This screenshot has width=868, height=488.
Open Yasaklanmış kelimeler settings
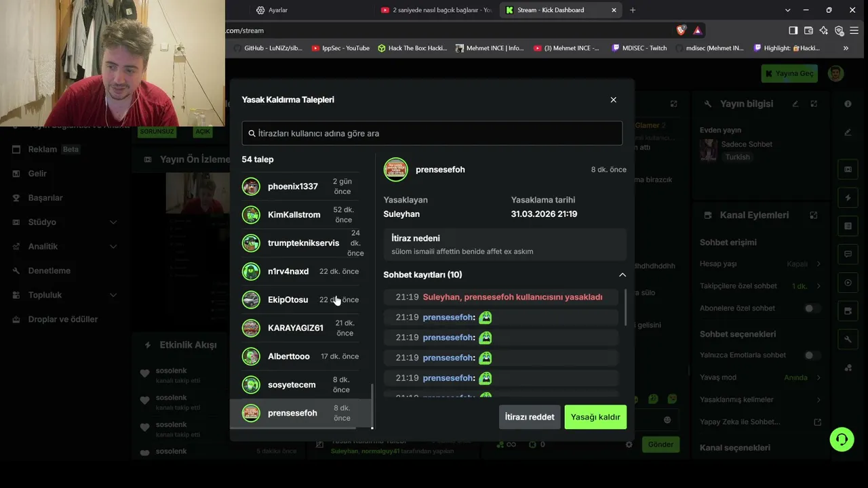click(x=760, y=400)
